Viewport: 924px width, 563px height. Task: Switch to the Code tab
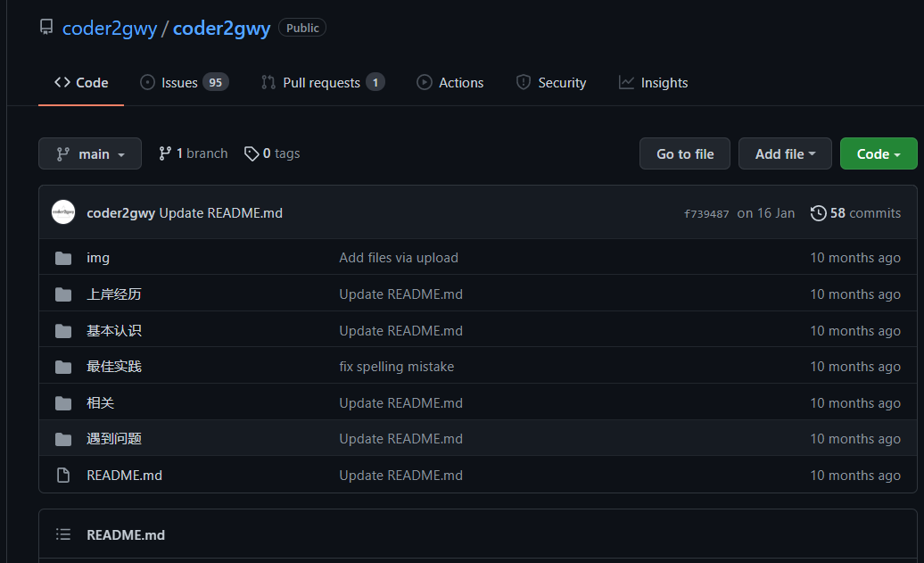point(81,83)
